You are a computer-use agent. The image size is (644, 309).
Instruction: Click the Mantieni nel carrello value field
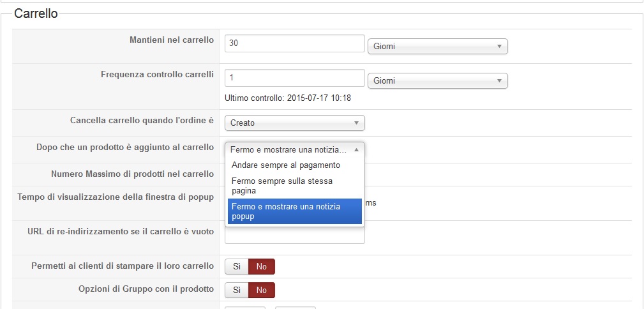point(294,43)
